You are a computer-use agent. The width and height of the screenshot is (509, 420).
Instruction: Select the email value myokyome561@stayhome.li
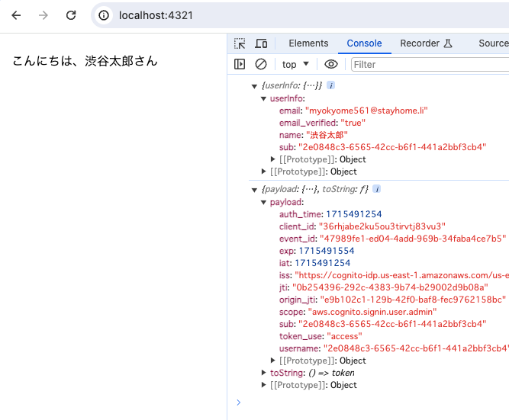coord(366,111)
